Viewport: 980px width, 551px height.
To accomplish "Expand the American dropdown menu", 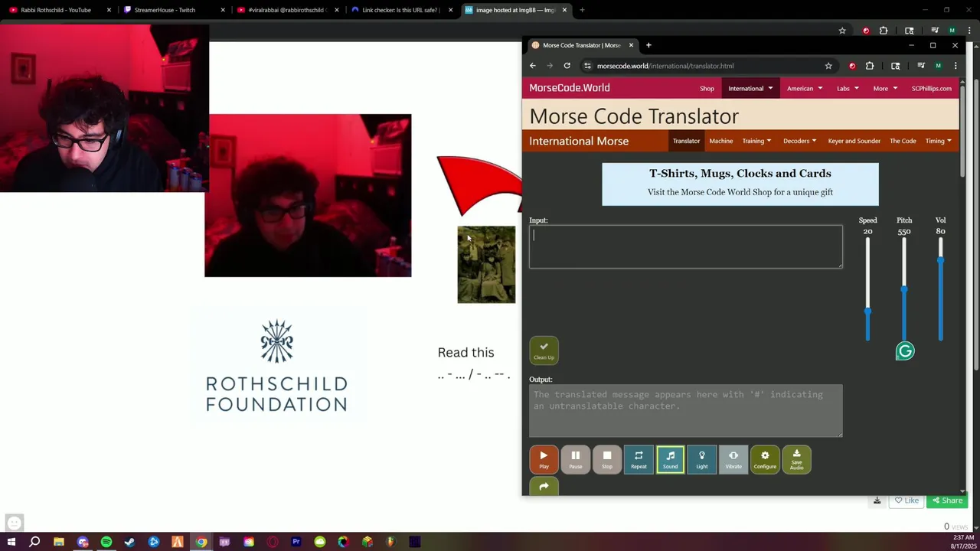I will [804, 88].
